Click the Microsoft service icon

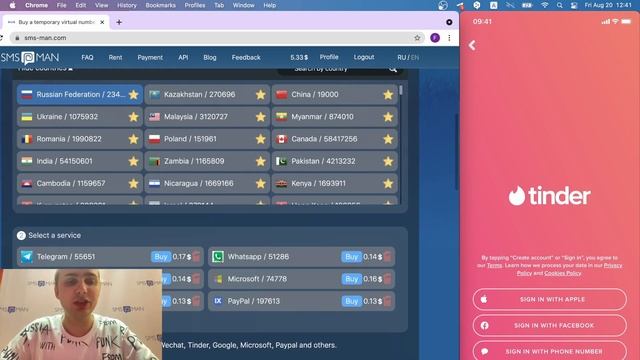click(x=218, y=279)
